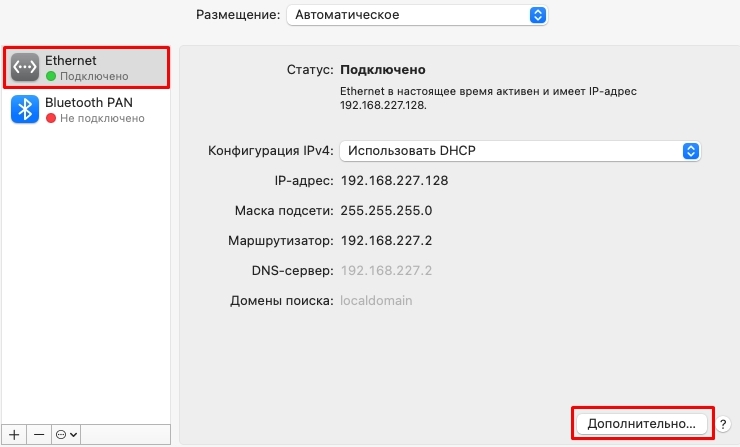
Task: Select Bluetooth PAN in the service list
Action: [x=86, y=109]
